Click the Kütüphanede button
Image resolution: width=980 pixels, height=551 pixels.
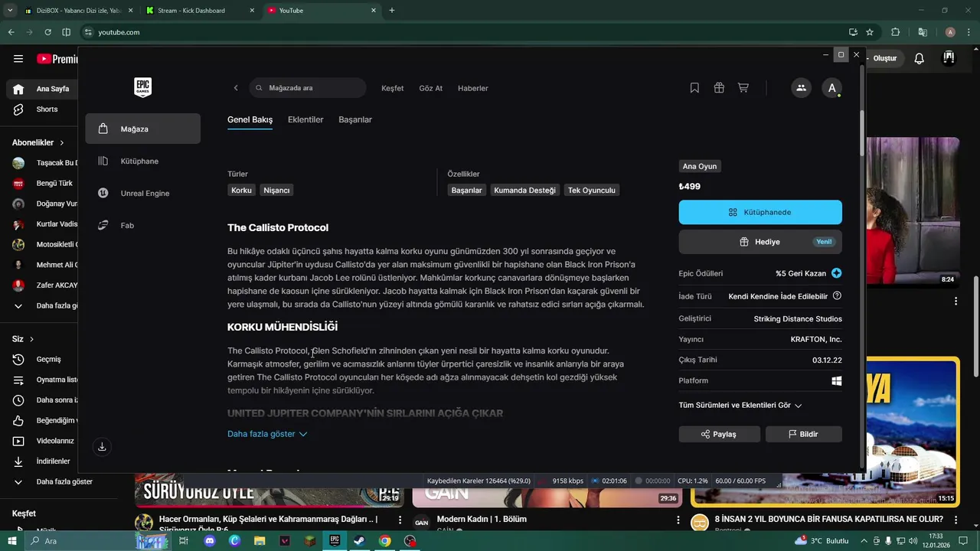[x=760, y=212]
